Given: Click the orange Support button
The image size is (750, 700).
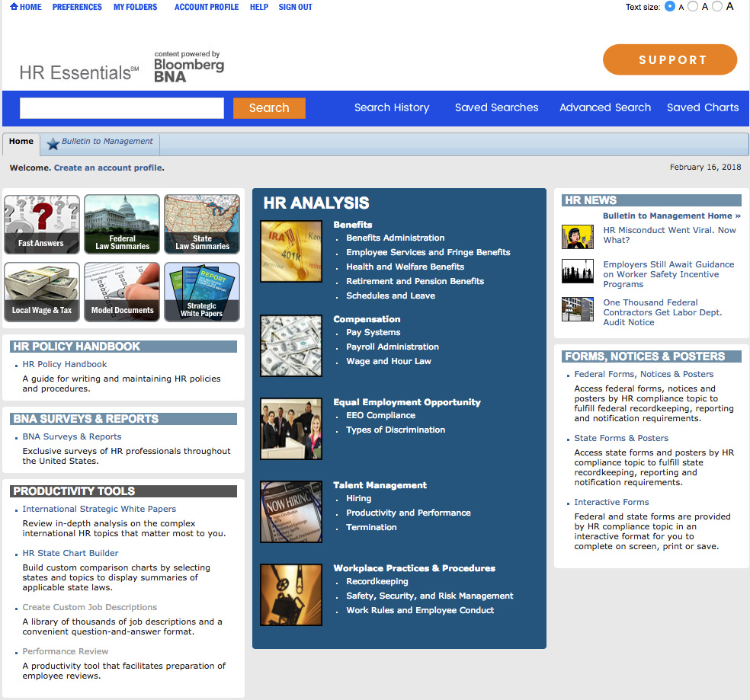Looking at the screenshot, I should pyautogui.click(x=670, y=59).
